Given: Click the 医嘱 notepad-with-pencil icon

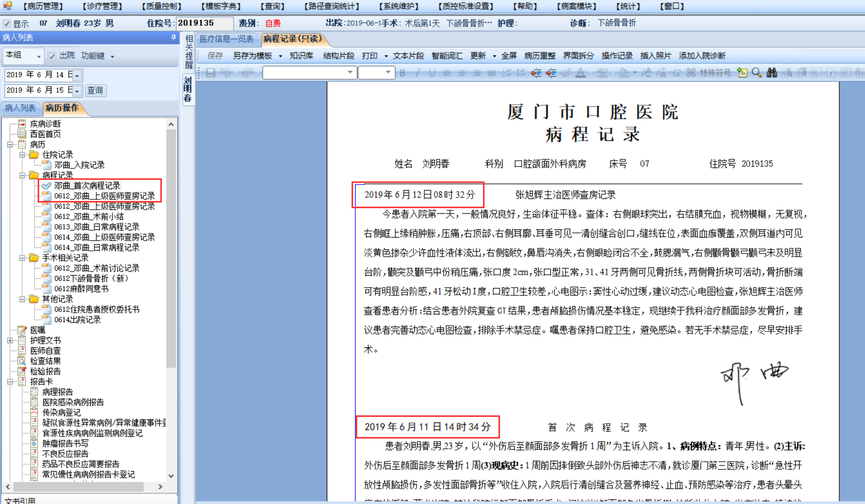Looking at the screenshot, I should [x=22, y=330].
